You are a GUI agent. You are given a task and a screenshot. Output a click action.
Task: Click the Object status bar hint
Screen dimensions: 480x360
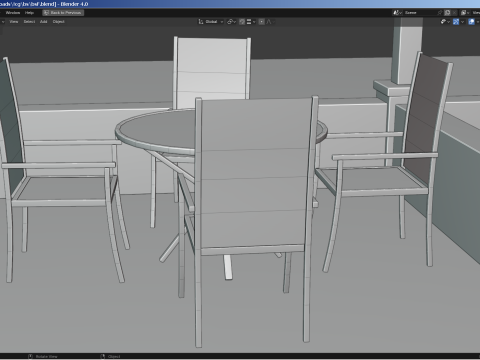coord(110,356)
